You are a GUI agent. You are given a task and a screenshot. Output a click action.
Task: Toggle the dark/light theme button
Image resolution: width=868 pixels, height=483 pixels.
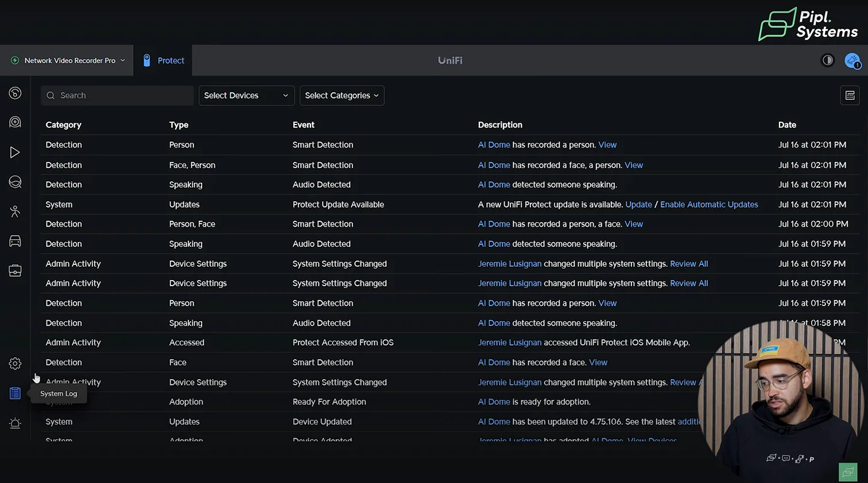tap(827, 60)
